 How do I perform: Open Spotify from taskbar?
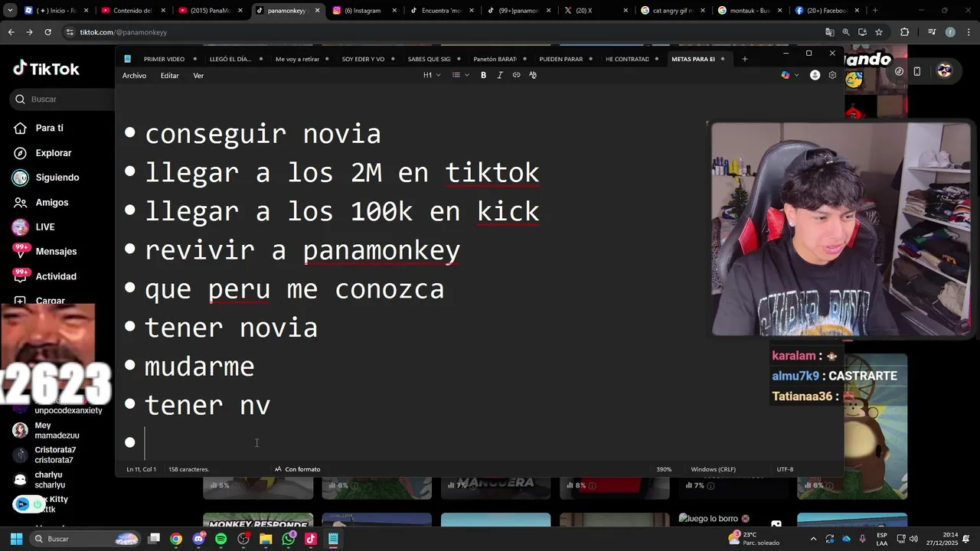click(x=221, y=539)
